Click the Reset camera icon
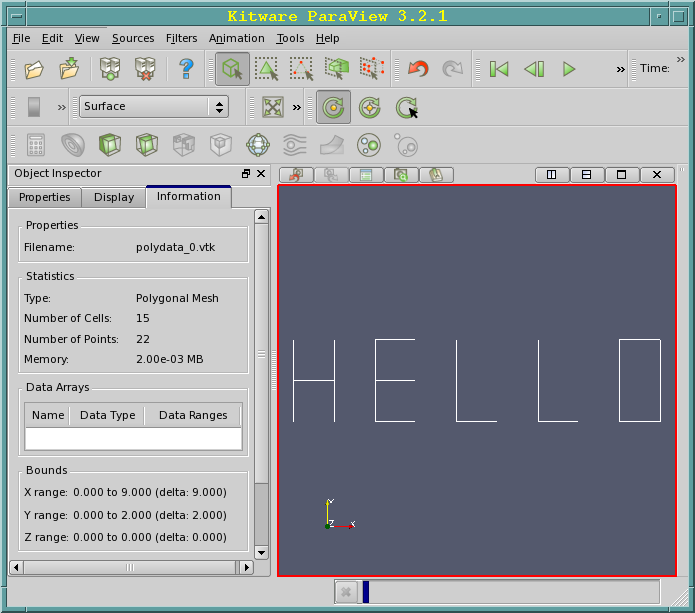 tap(272, 107)
